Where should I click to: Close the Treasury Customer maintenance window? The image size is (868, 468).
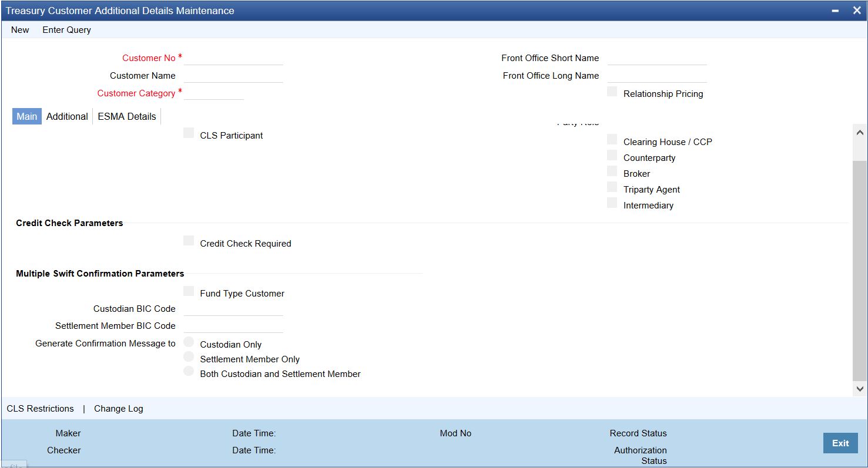click(856, 11)
